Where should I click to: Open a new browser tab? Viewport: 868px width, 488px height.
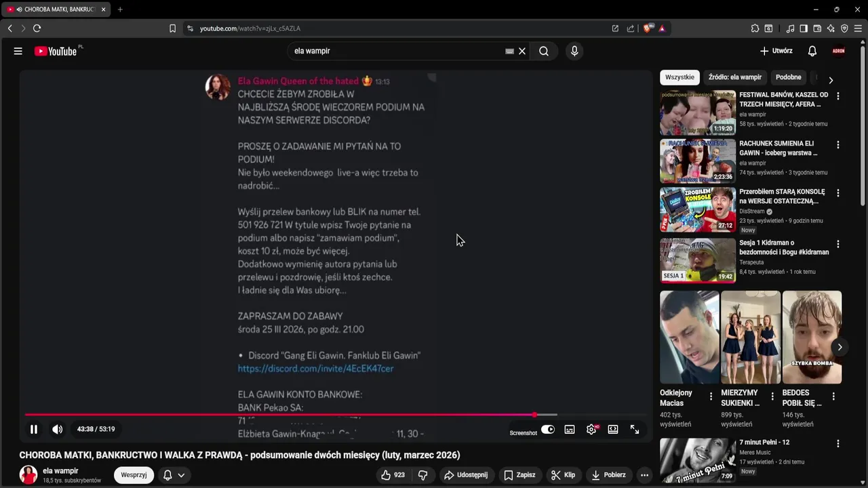120,9
